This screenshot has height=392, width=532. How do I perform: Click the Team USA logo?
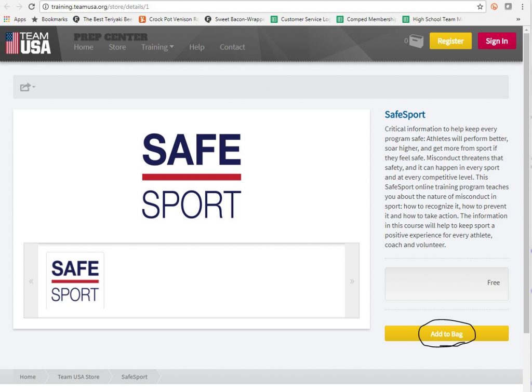click(29, 43)
